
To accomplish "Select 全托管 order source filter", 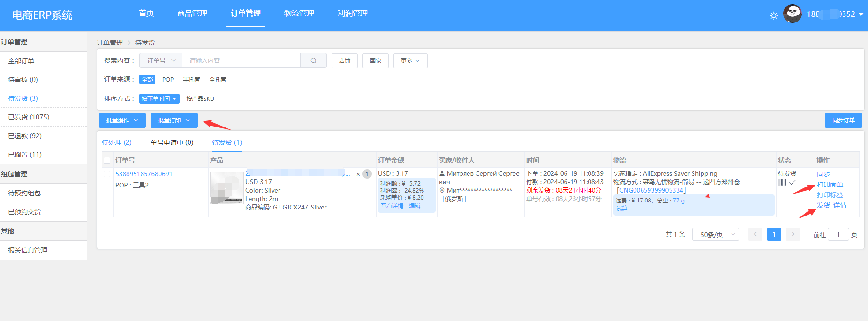I will [x=218, y=80].
